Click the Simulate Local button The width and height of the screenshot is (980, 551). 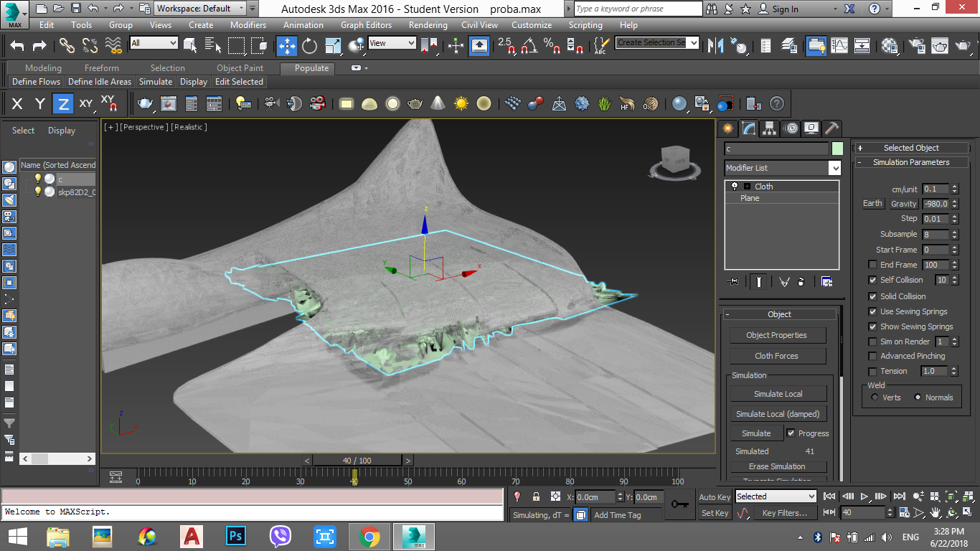[x=778, y=394]
